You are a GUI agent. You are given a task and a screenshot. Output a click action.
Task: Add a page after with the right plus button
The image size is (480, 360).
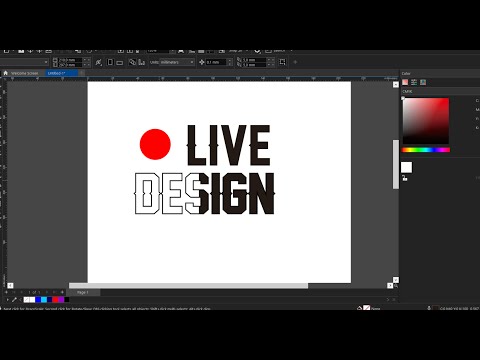(62, 292)
